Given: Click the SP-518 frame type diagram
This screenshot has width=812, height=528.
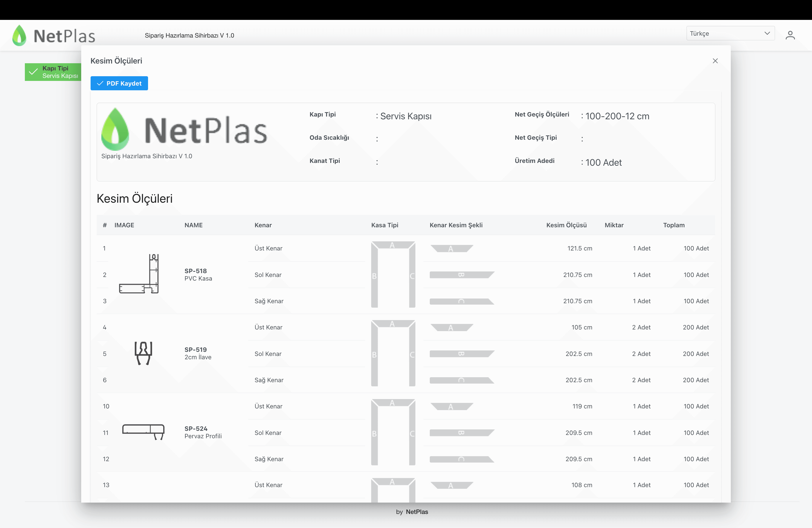Looking at the screenshot, I should coord(393,274).
